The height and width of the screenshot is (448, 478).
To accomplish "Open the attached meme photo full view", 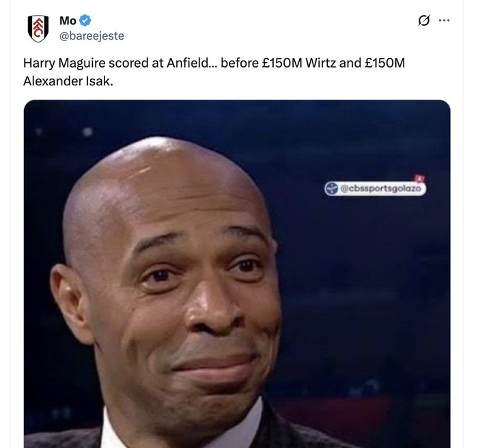I will (237, 274).
